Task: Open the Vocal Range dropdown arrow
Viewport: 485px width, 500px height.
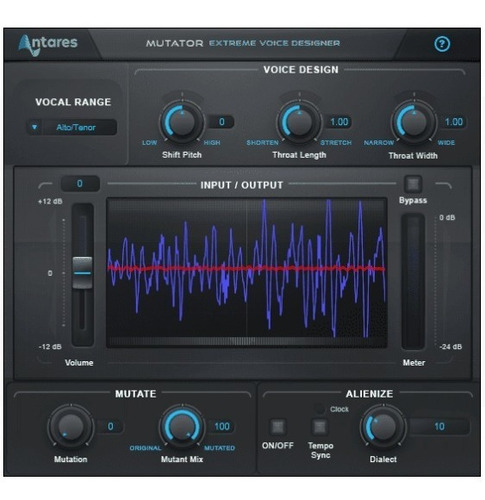Action: (34, 127)
